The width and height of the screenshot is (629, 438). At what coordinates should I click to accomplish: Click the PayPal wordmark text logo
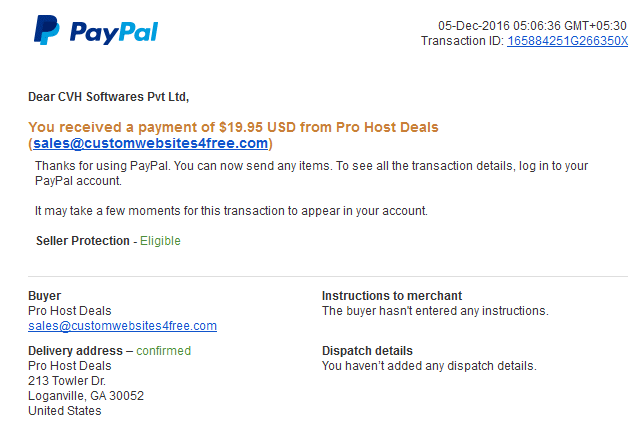(x=114, y=32)
